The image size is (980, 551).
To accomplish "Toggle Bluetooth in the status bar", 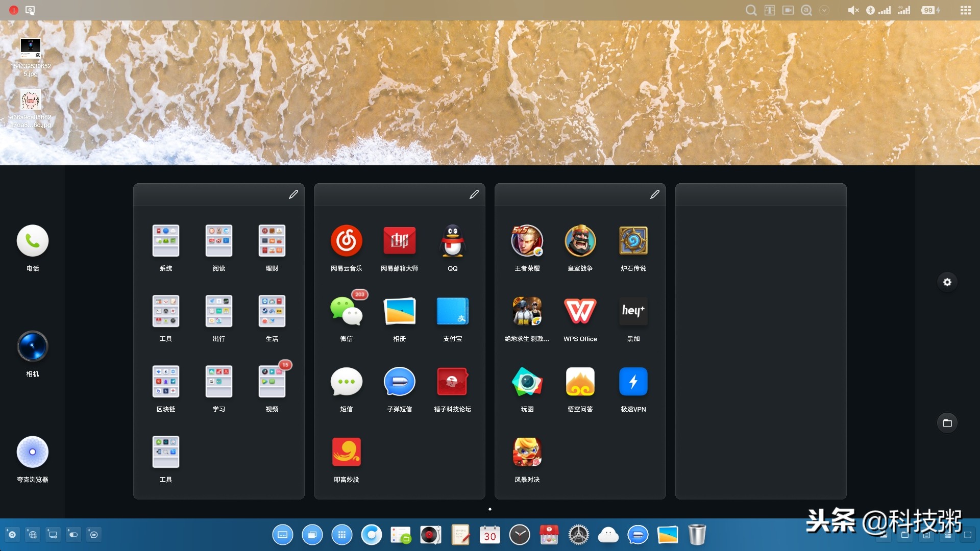I will (x=870, y=10).
